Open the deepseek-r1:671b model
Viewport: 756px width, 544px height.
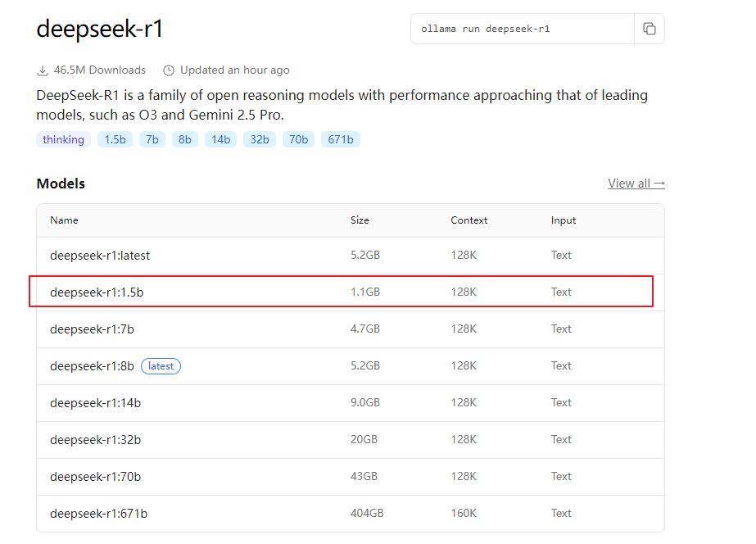click(99, 514)
